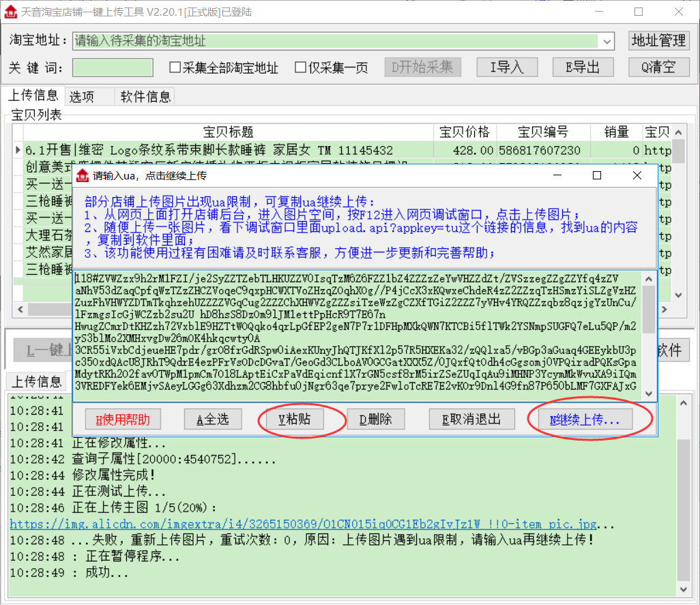Switch to the 选项 tab
Screen dimensions: 700x605
pyautogui.click(x=82, y=96)
